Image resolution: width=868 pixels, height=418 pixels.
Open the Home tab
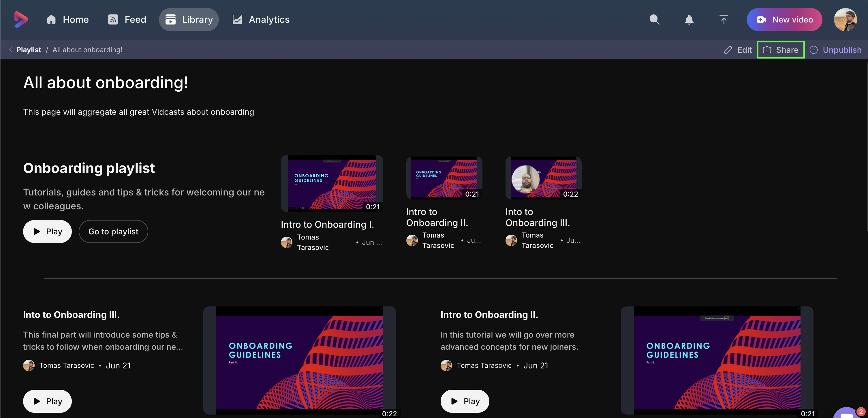[x=67, y=20]
